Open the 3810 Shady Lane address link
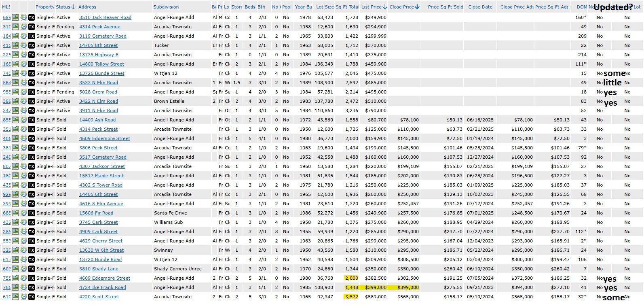 [99, 269]
